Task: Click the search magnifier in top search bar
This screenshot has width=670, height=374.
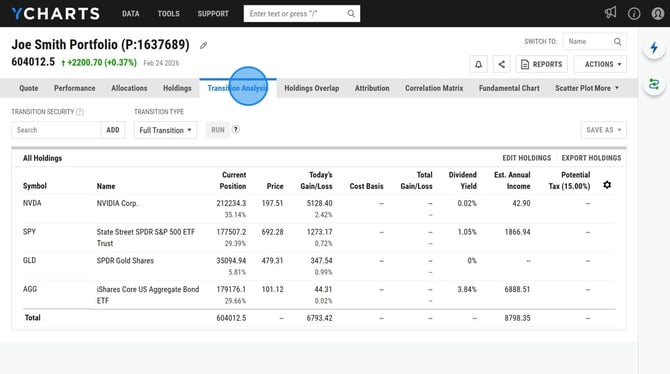Action: (351, 14)
